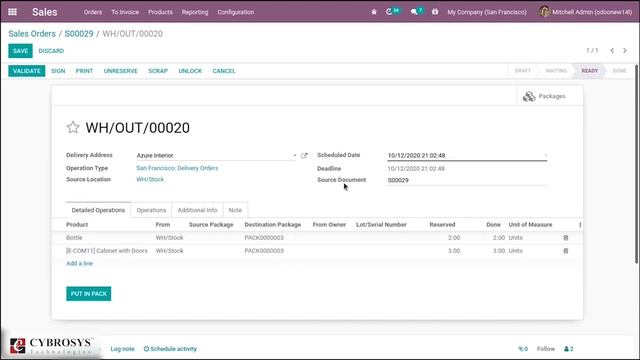Open Products menu
640x360 pixels.
tap(160, 12)
